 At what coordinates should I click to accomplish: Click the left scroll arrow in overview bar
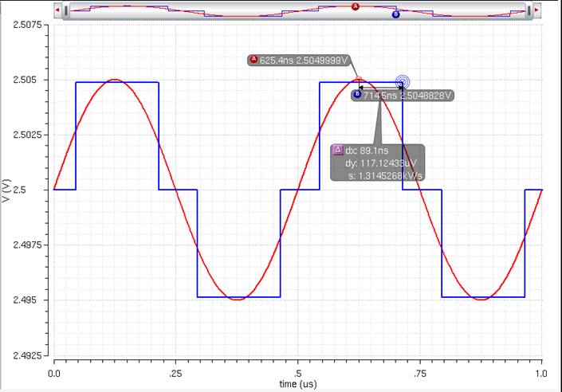click(x=57, y=10)
